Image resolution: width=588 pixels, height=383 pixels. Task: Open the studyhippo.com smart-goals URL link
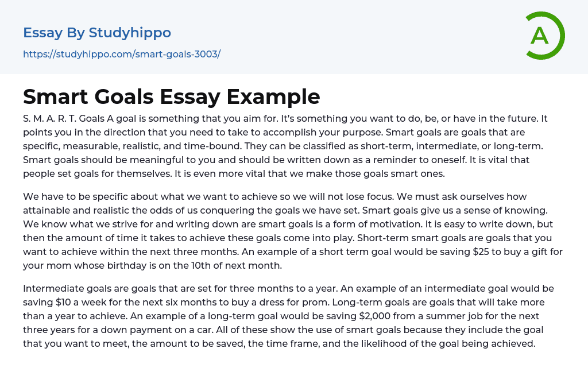point(122,54)
